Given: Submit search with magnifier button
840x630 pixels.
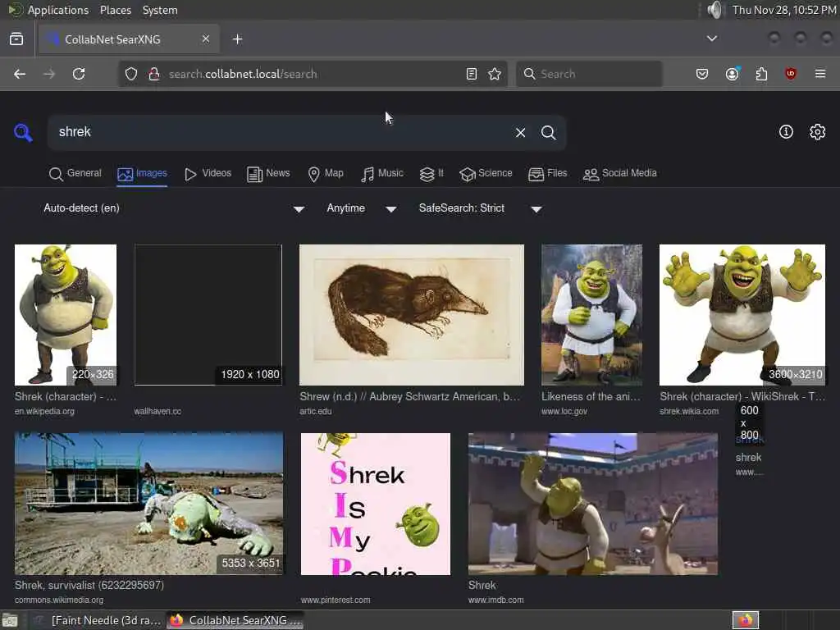Looking at the screenshot, I should 548,132.
